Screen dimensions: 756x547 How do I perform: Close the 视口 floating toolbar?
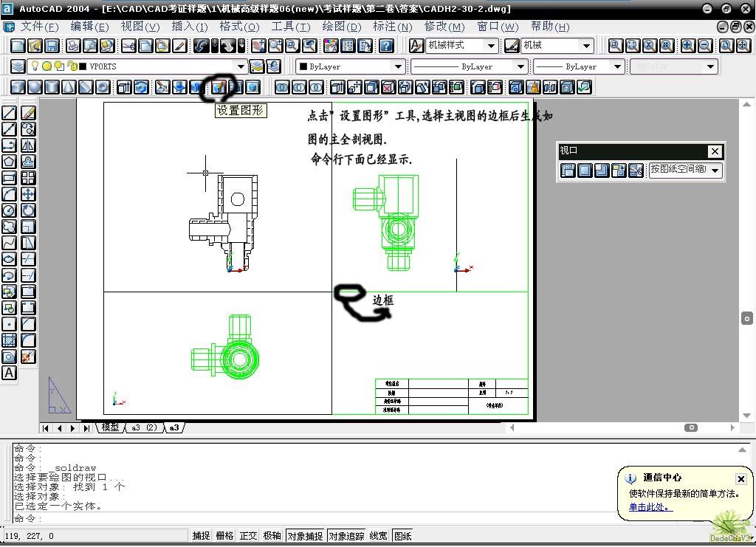(x=714, y=151)
